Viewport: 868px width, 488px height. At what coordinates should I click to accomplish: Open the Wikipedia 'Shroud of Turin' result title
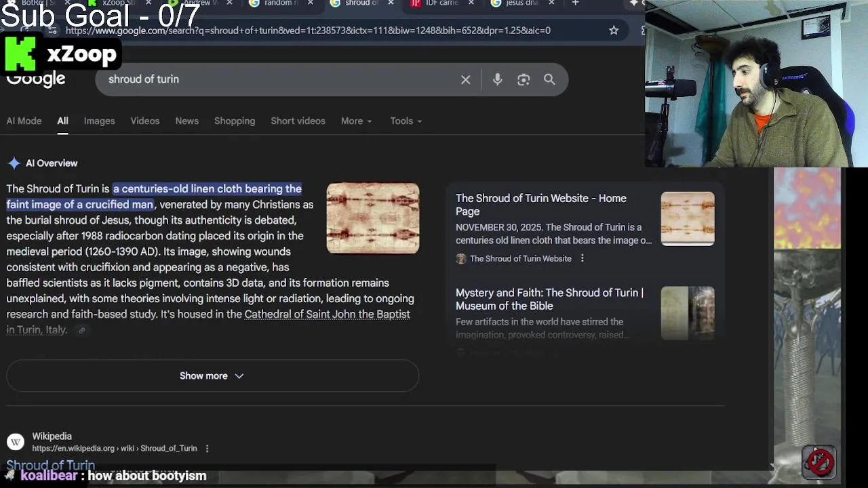50,466
